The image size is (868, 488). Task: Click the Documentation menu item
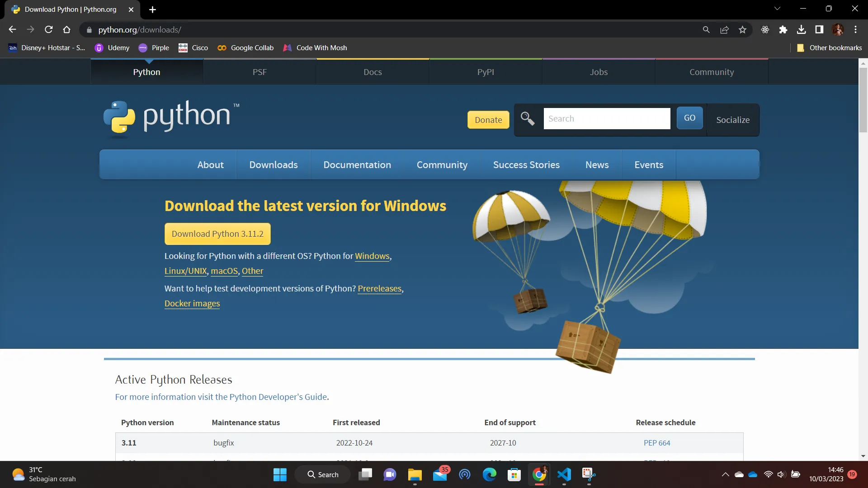(x=357, y=164)
